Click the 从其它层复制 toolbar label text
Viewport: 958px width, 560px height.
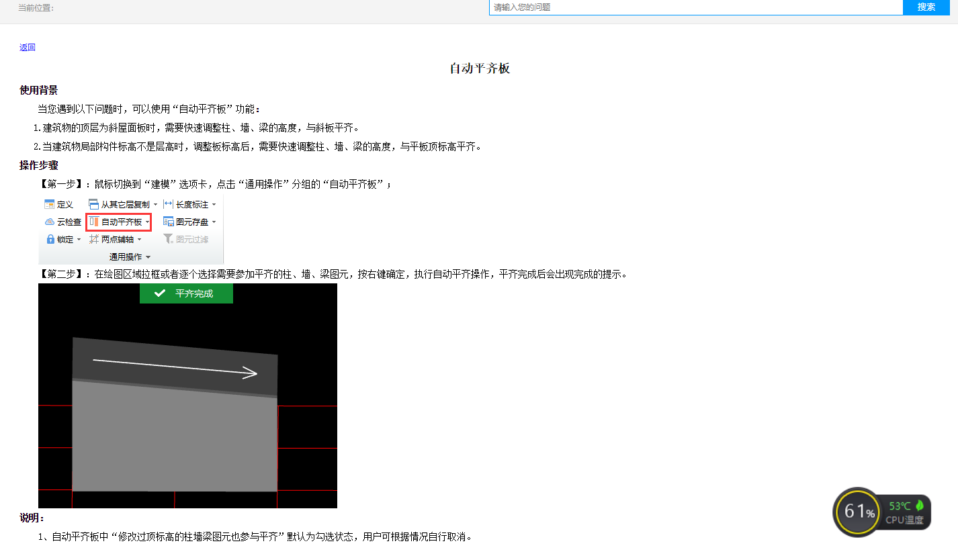[x=126, y=204]
